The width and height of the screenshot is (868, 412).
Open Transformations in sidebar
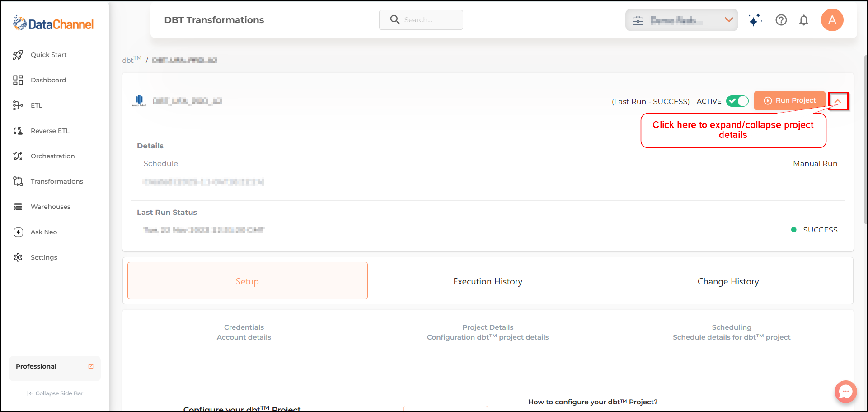click(x=57, y=181)
